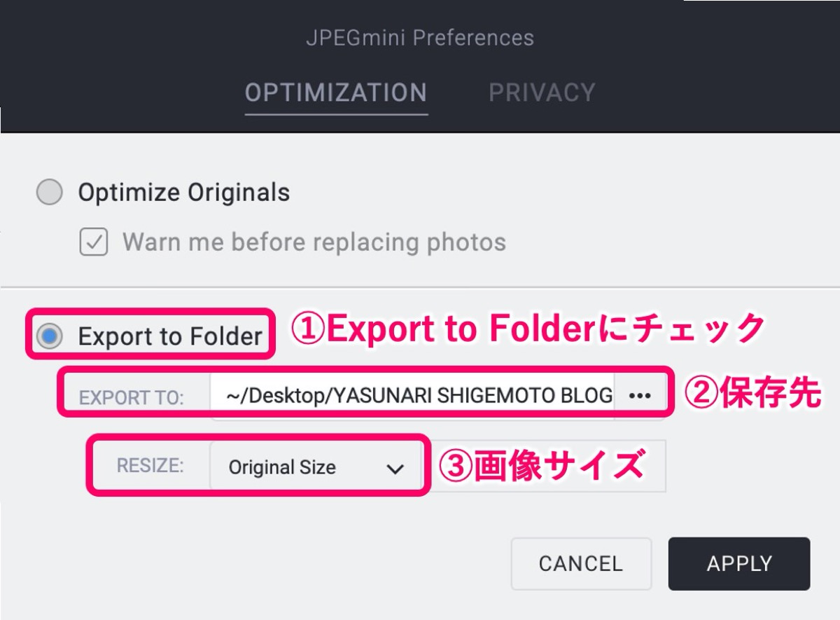Click the EXPORT TO: field label

132,398
